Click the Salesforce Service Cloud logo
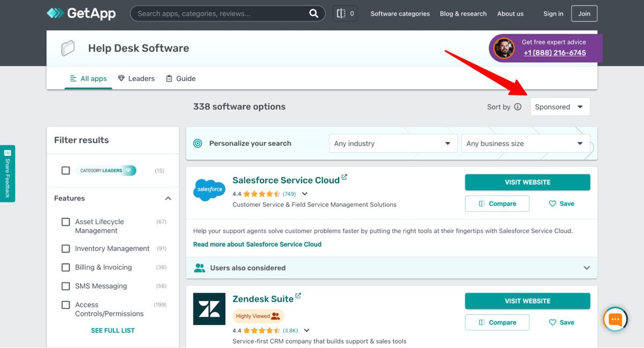Screen dimensions: 644x348 [x=209, y=190]
